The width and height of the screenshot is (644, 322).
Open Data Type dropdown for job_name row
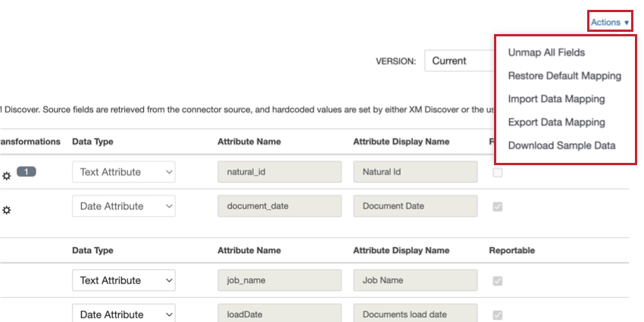(x=123, y=280)
